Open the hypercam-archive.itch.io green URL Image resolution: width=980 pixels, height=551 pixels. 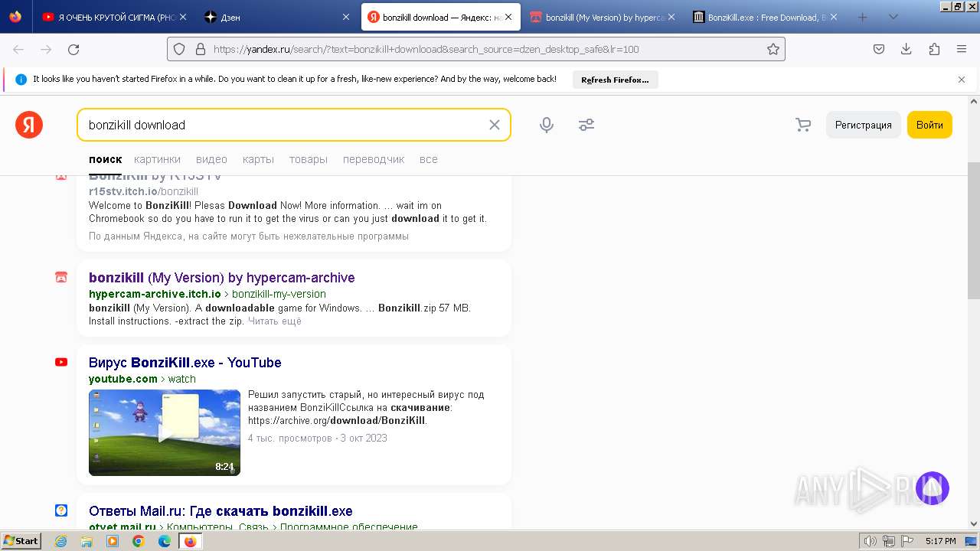coord(155,294)
